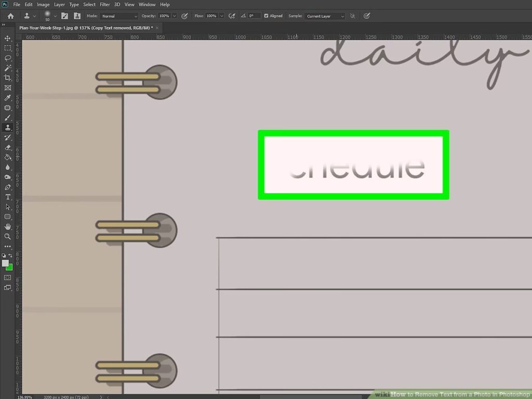Select the Lasso tool
Viewport: 532px width, 399px height.
tap(8, 58)
